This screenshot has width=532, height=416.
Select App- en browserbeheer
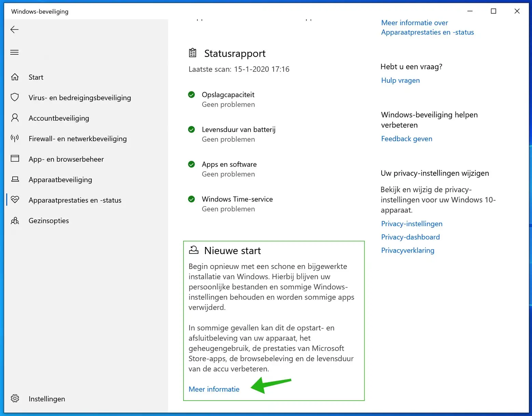pos(66,159)
